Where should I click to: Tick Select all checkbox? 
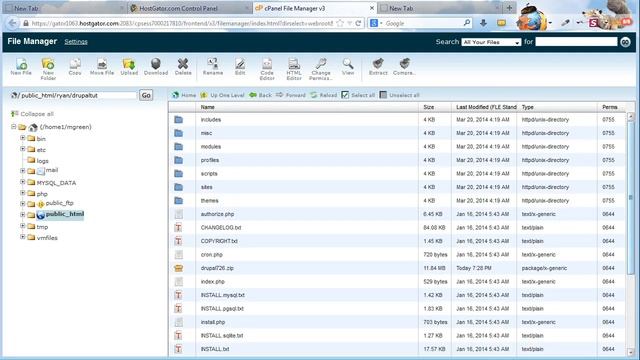click(345, 95)
